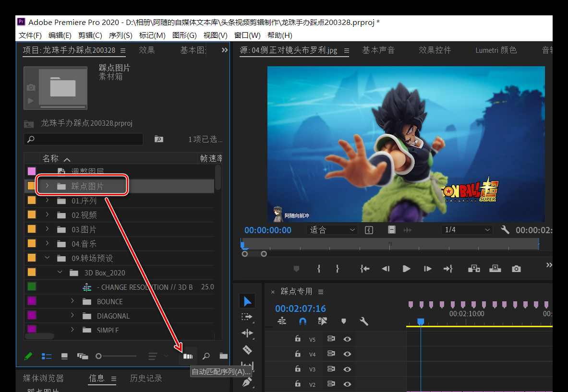Click the Insert edit button
This screenshot has height=392, width=568.
coord(474,269)
